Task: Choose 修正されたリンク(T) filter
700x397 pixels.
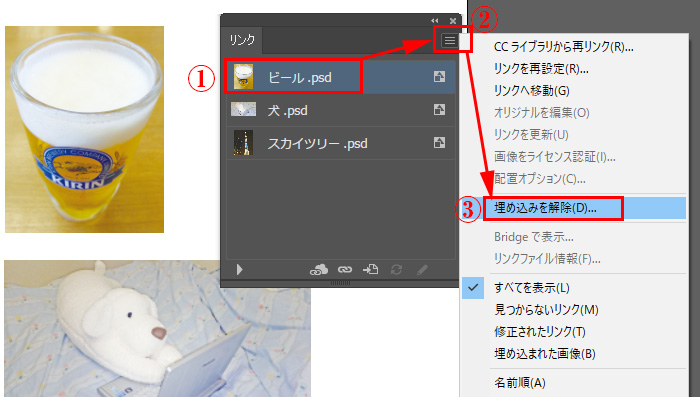Action: pos(540,332)
